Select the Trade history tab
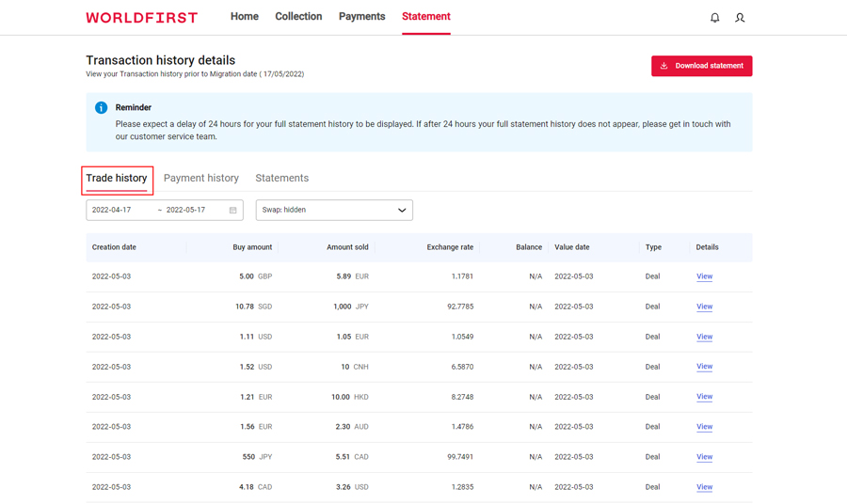Screen dimensions: 847x504 pos(117,178)
